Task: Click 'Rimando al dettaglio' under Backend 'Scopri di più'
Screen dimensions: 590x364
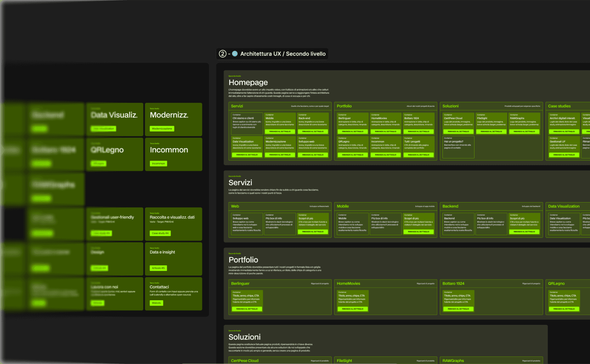Action: click(x=524, y=232)
